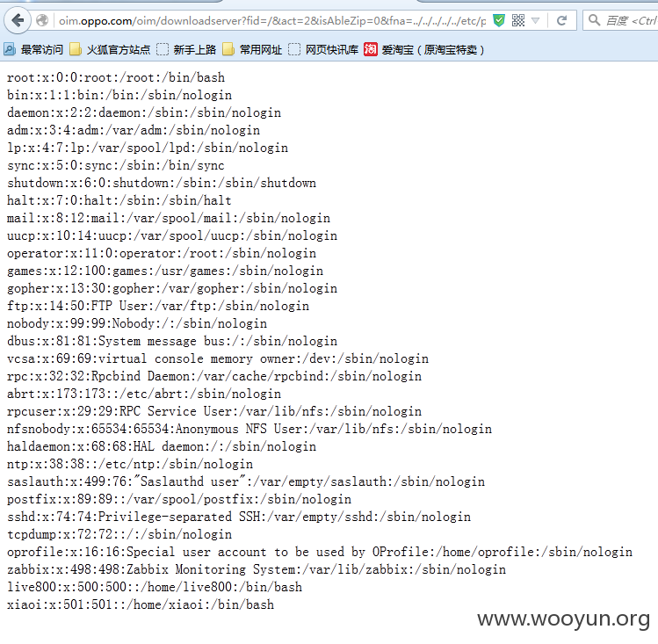Click the line starting 'postfix:x:89:89'
Screen dimensions: 658x644
(179, 499)
